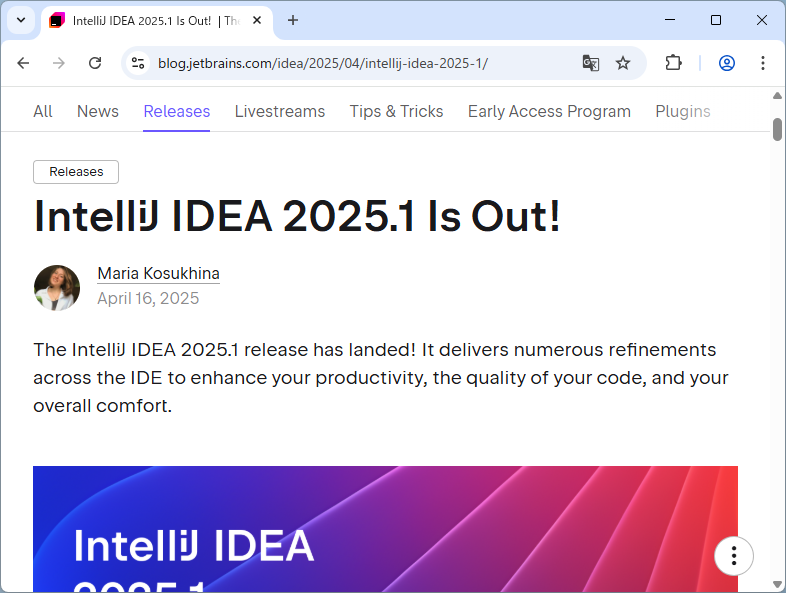Image resolution: width=786 pixels, height=593 pixels.
Task: Open the Early Access Program category
Action: coord(549,111)
